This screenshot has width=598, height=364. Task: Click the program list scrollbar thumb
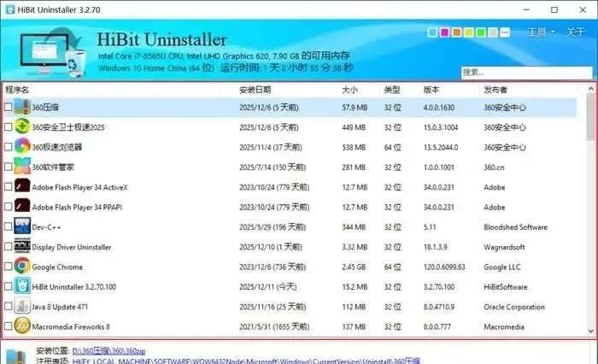click(591, 118)
